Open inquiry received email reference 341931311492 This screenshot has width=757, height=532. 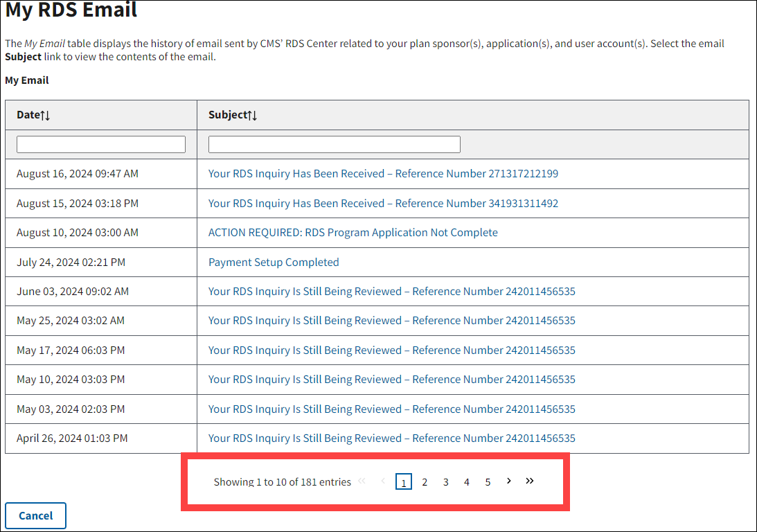click(x=383, y=204)
